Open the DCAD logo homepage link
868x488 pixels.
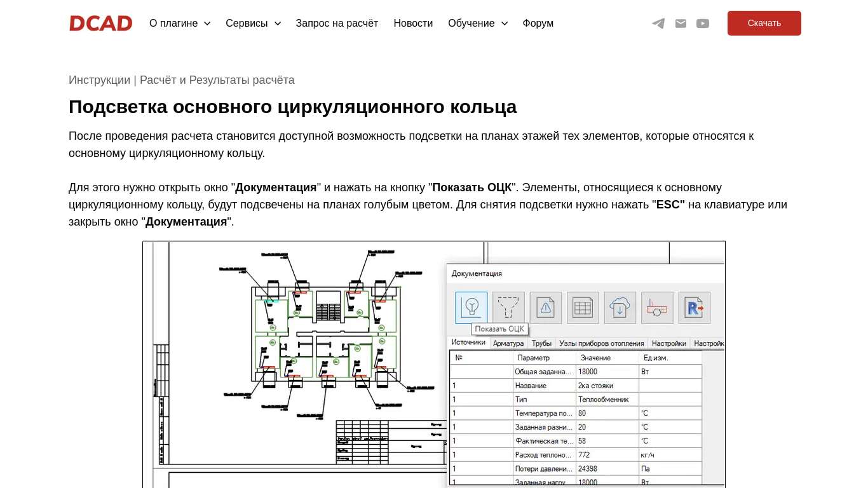(x=100, y=24)
